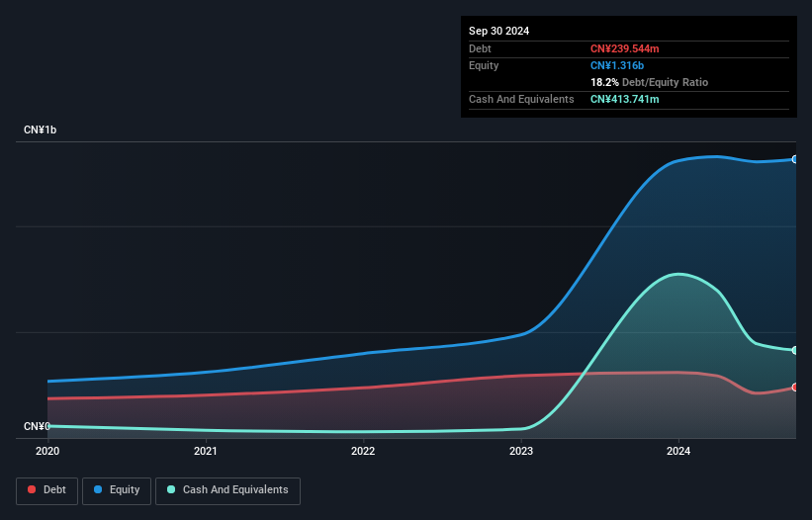Click the blue Equity legend dot
812x520 pixels.
pyautogui.click(x=98, y=489)
